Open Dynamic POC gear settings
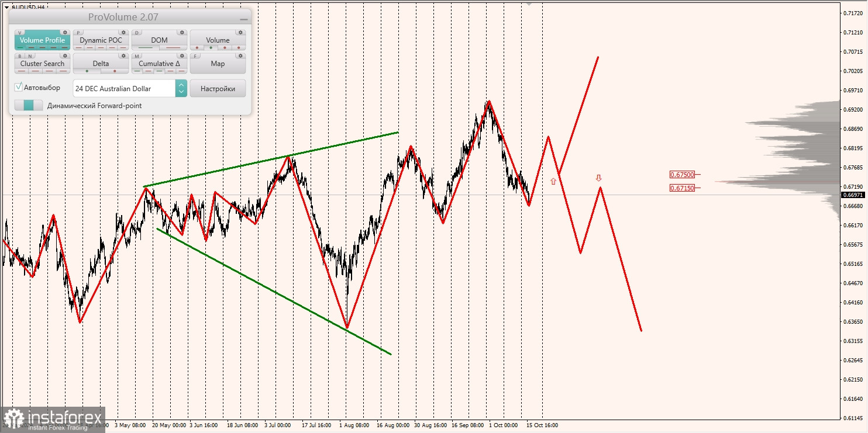The image size is (868, 433). (123, 32)
